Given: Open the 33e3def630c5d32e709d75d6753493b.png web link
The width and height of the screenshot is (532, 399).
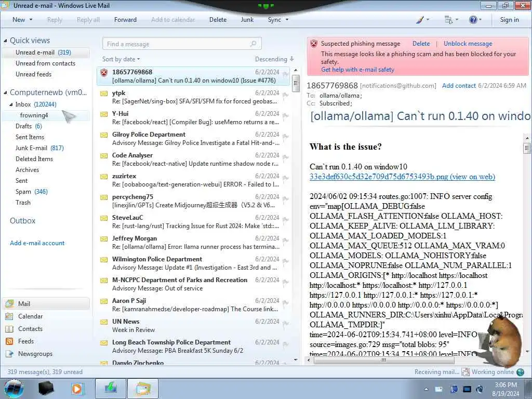Looking at the screenshot, I should 402,177.
